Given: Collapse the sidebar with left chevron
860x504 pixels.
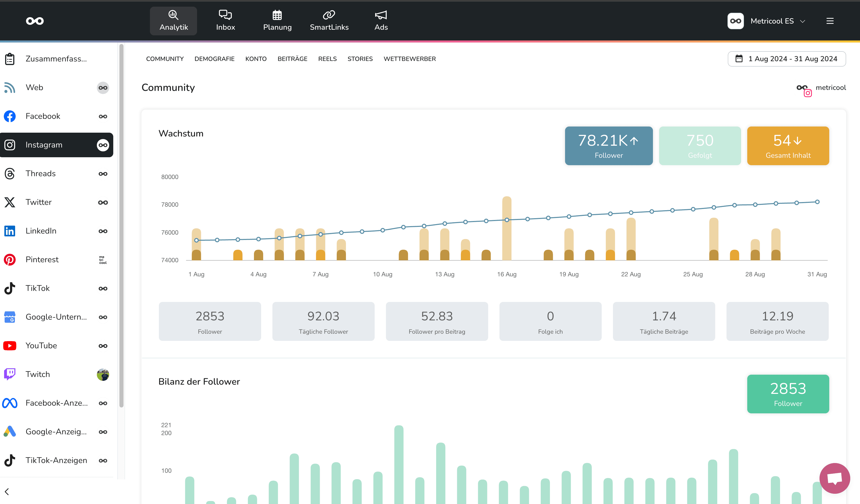Looking at the screenshot, I should coord(7,491).
